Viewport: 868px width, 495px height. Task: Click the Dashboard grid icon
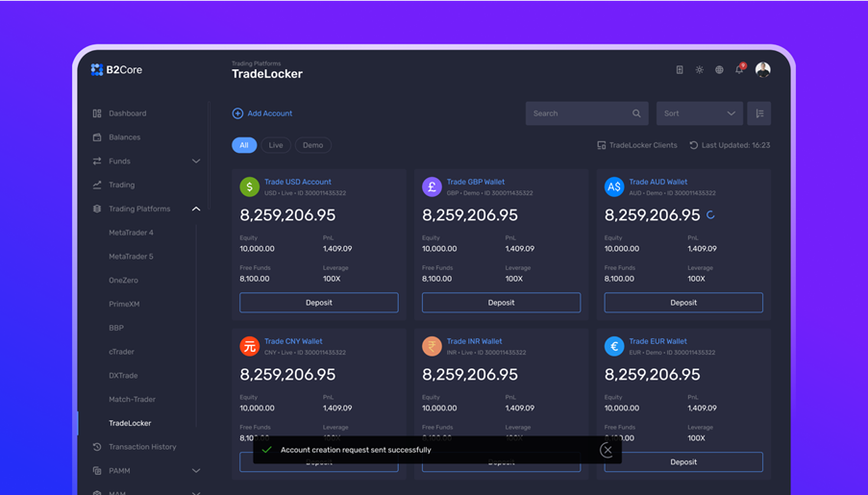click(x=97, y=113)
